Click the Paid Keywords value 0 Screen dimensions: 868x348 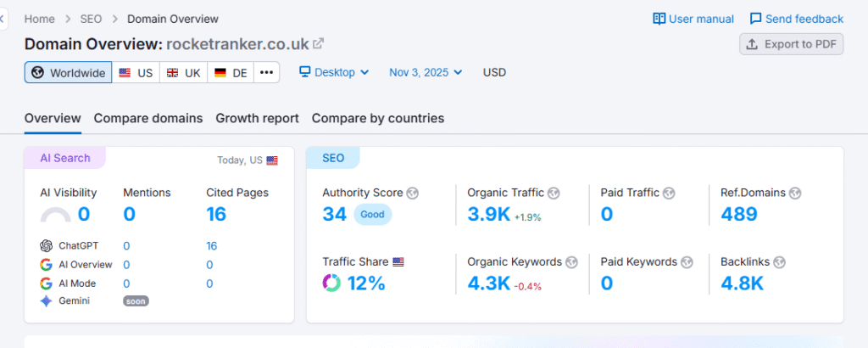tap(607, 283)
